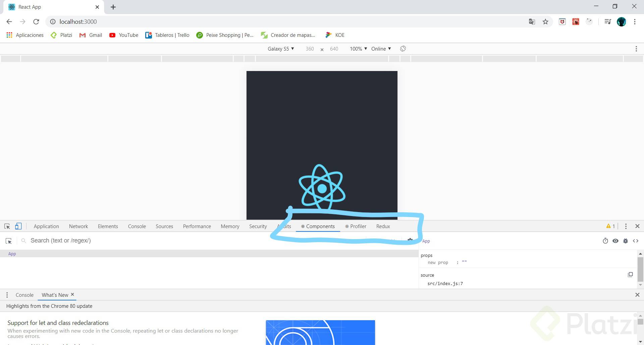Viewport: 644px width, 345px height.
Task: Toggle the device toolbar emulation mode
Action: click(x=18, y=226)
